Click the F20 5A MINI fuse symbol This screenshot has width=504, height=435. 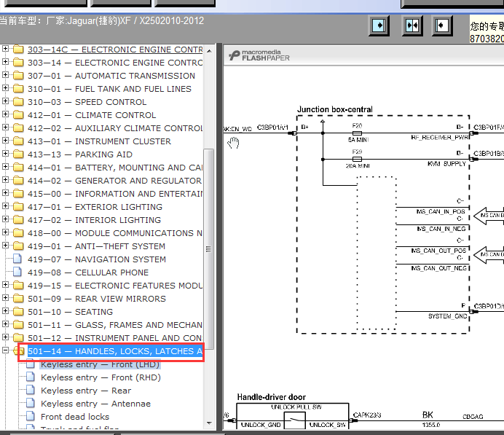coord(357,133)
